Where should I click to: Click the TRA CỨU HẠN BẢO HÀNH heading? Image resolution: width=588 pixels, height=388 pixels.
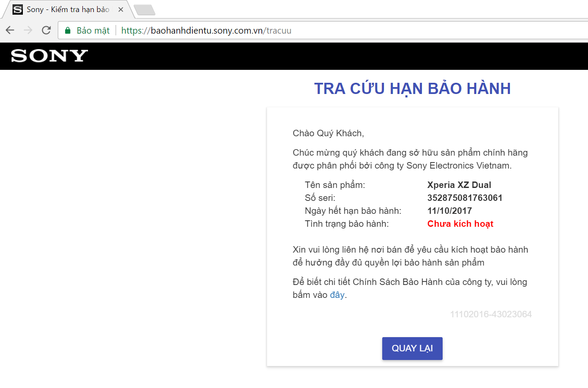pos(412,88)
